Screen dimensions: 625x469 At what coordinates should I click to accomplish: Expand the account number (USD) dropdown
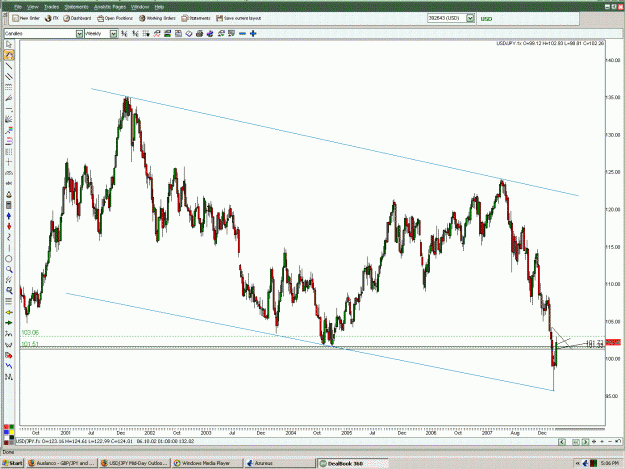[470, 18]
